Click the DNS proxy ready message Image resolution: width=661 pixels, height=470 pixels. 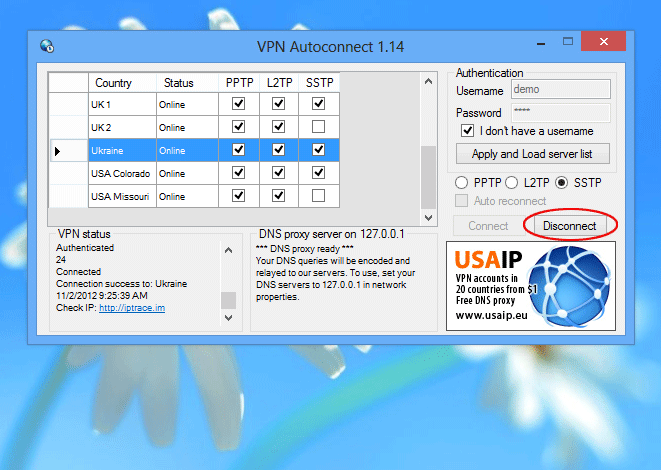coord(304,249)
